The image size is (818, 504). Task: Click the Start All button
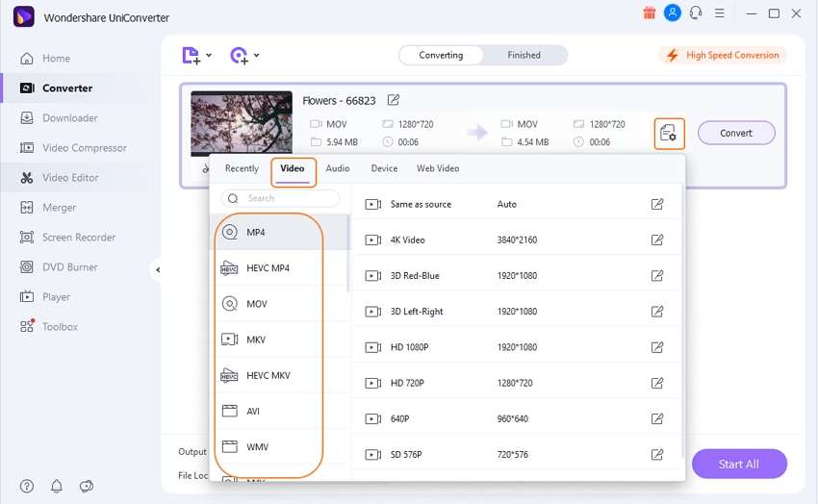739,464
